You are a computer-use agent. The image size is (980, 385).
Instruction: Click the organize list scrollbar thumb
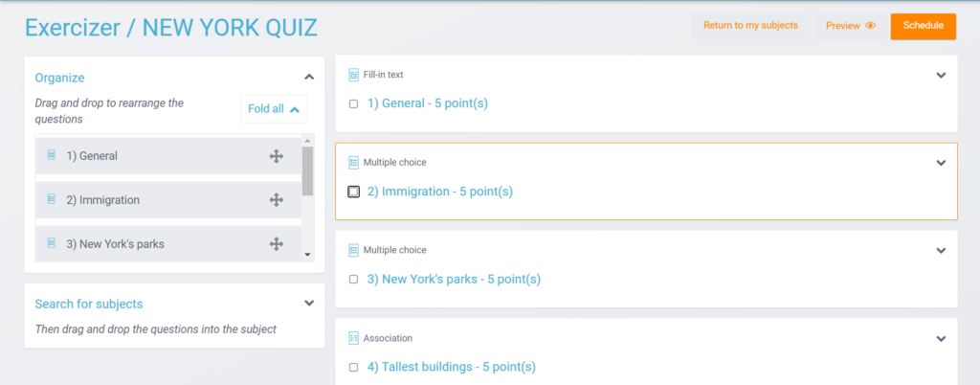pos(307,170)
